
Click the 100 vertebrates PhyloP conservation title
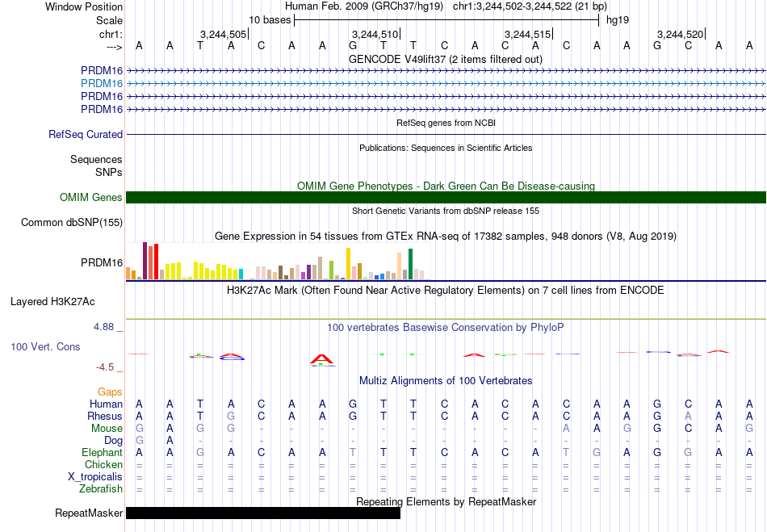point(446,328)
